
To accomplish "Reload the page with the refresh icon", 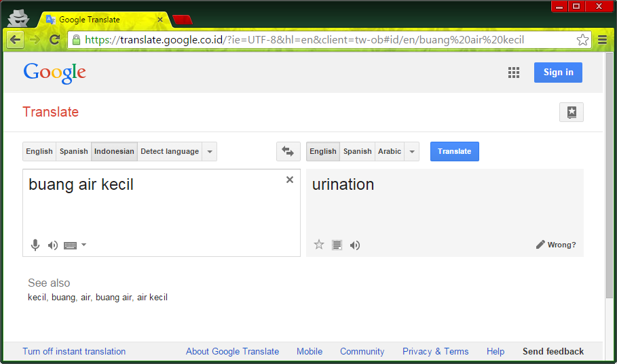I will coord(54,39).
